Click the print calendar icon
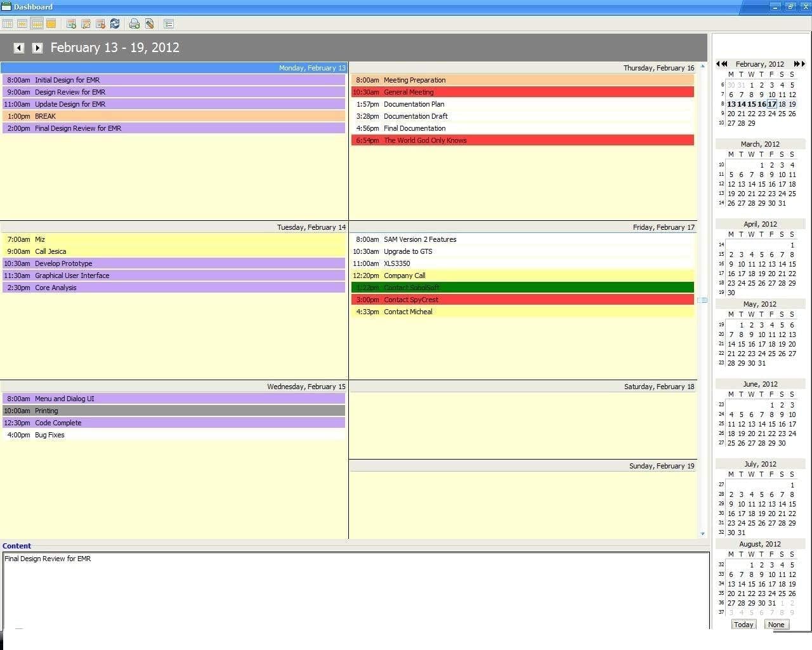812x650 pixels. 134,23
